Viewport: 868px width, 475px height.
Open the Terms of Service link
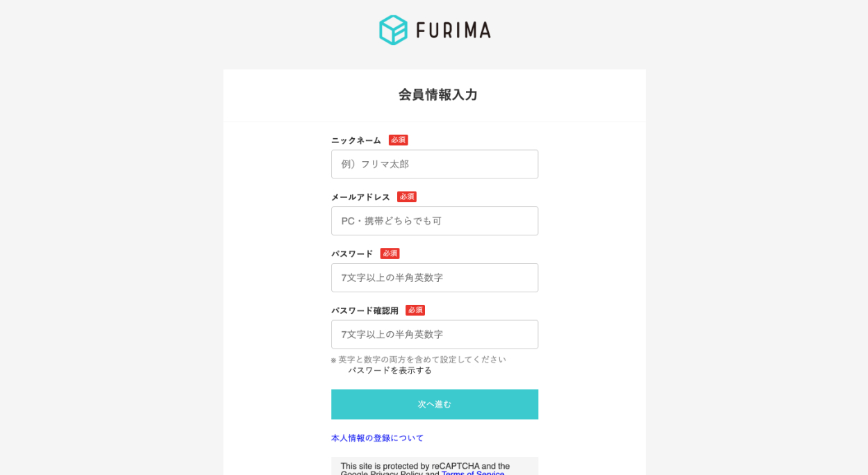(x=473, y=474)
